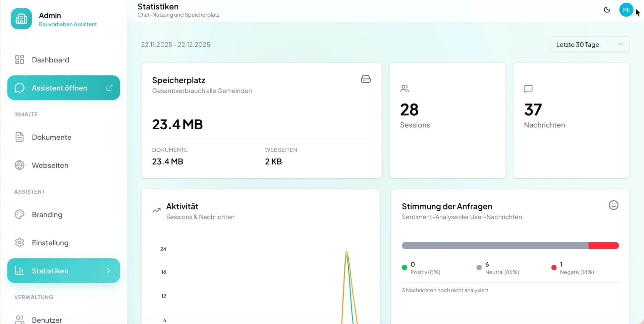Image resolution: width=644 pixels, height=324 pixels.
Task: Click the speech bubble icon on Assistent öffnen
Action: 19,88
